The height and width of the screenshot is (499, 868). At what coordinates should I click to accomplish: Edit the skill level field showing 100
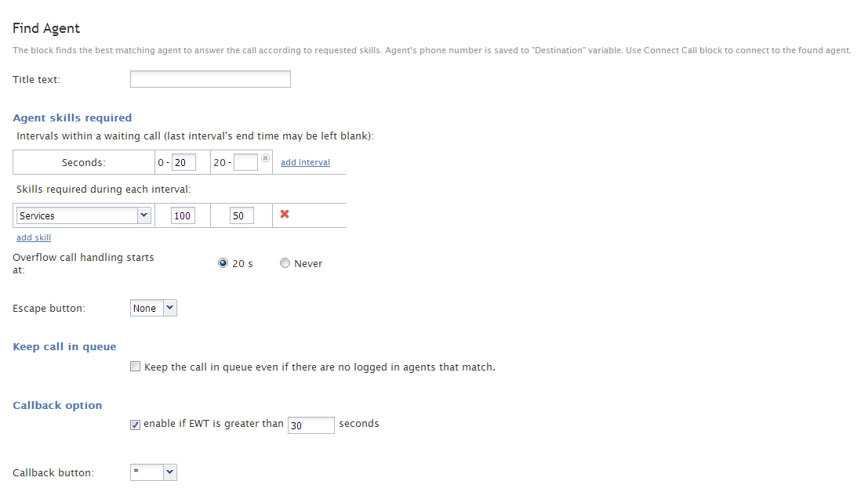click(183, 215)
